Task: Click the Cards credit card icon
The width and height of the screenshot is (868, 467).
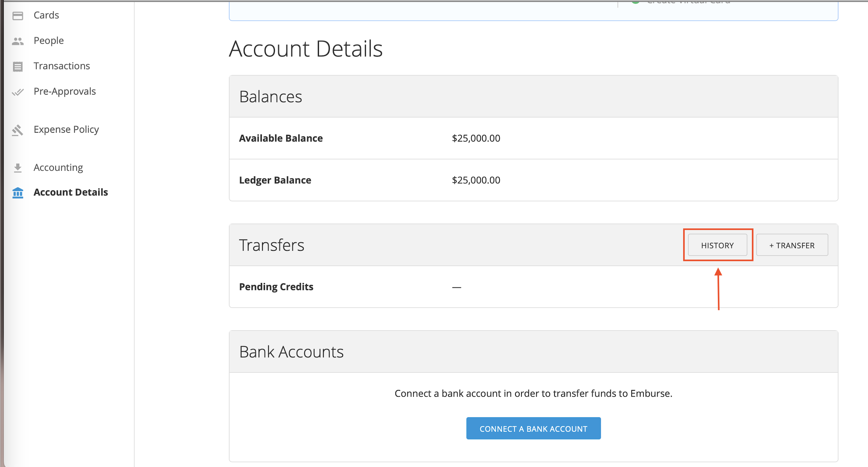Action: click(17, 16)
